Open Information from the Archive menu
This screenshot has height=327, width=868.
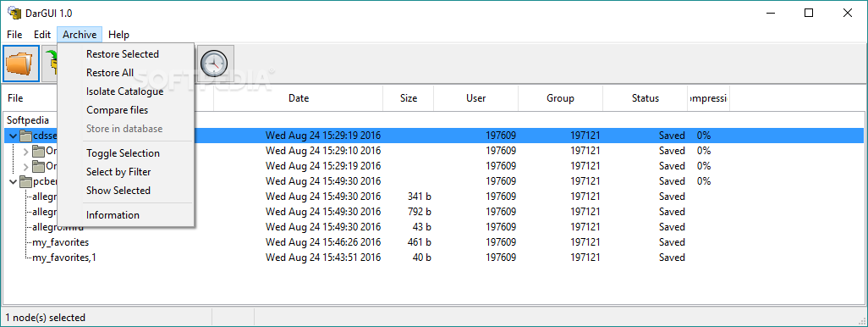[x=126, y=215]
